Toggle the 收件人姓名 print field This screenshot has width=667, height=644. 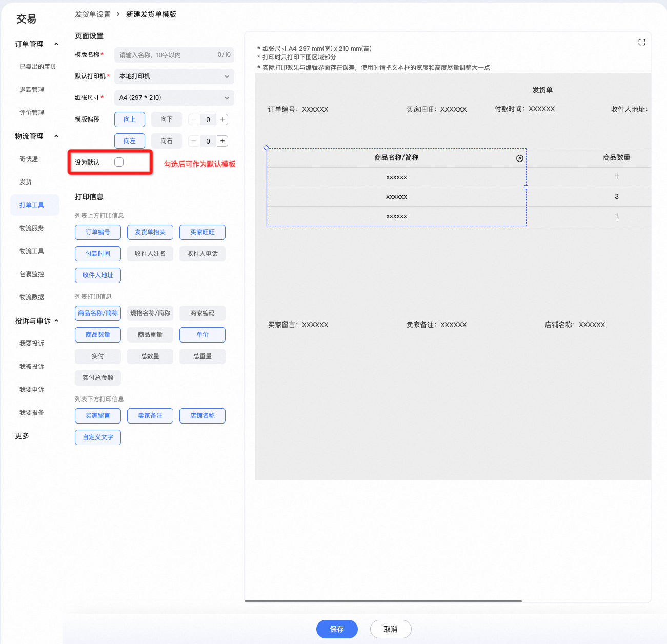click(x=150, y=254)
